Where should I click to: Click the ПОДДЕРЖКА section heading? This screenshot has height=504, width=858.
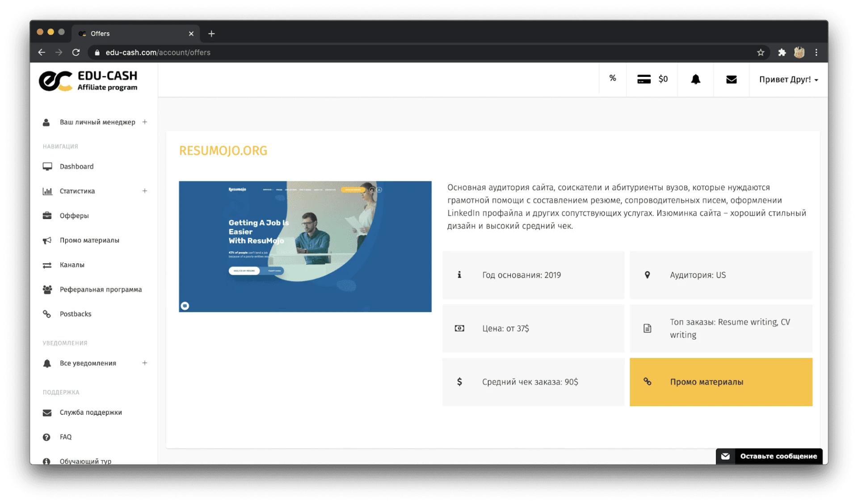point(61,392)
